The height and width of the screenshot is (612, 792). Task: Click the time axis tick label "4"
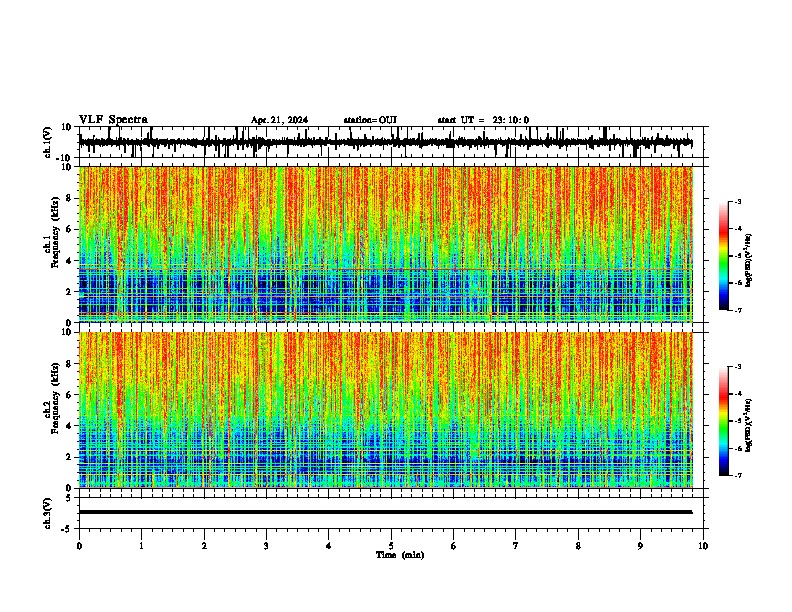click(329, 546)
